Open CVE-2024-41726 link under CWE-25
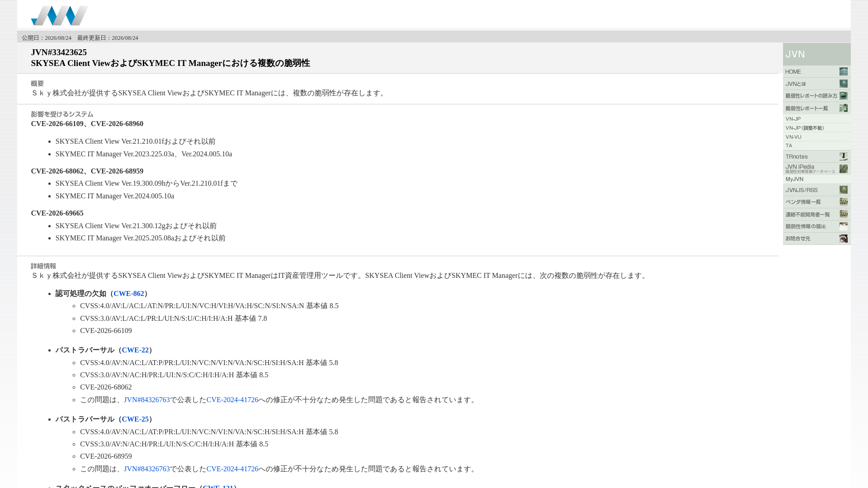This screenshot has width=868, height=488. point(232,469)
